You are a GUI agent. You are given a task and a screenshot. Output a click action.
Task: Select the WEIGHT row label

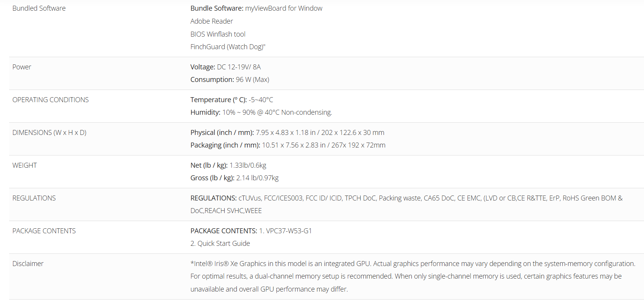(x=24, y=165)
